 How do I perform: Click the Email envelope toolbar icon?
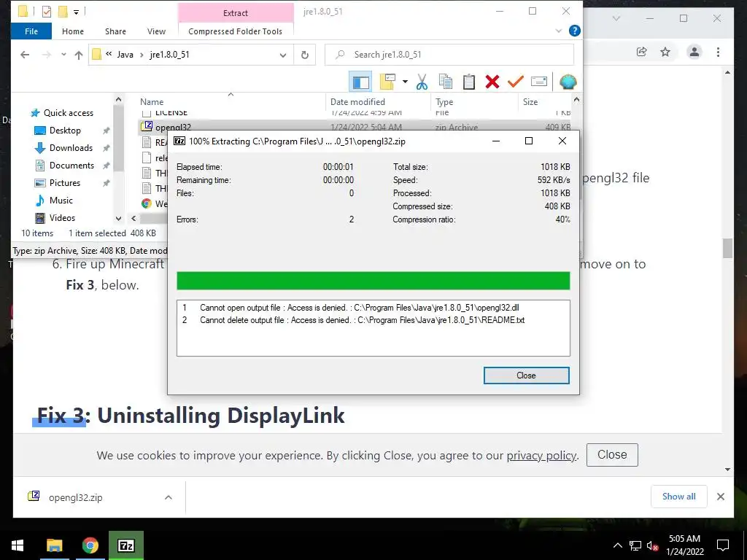539,82
